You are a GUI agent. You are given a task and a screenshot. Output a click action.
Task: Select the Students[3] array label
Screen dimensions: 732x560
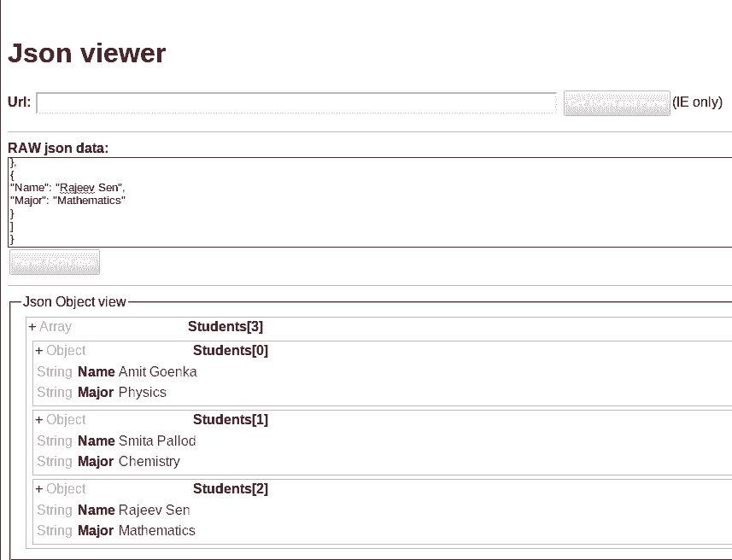(x=225, y=327)
